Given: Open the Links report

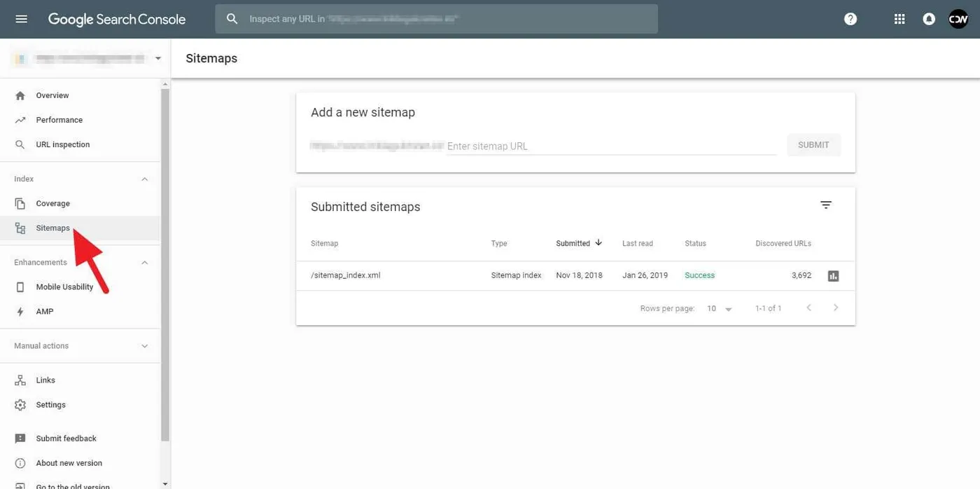Looking at the screenshot, I should click(x=80, y=380).
